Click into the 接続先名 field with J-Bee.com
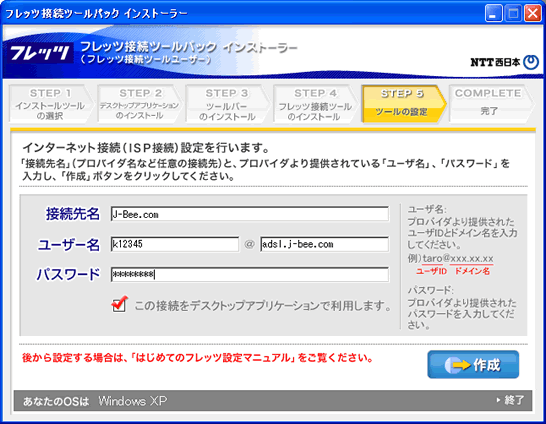 pos(250,214)
